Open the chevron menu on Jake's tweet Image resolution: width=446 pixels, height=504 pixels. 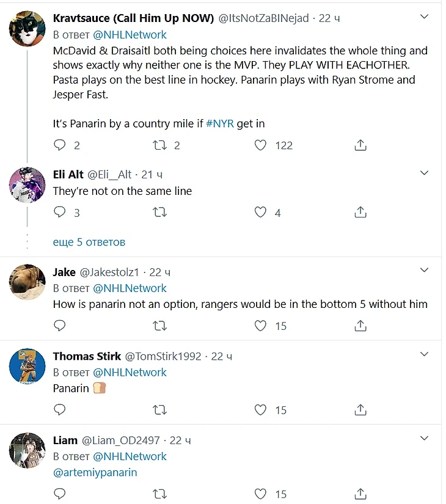click(424, 269)
